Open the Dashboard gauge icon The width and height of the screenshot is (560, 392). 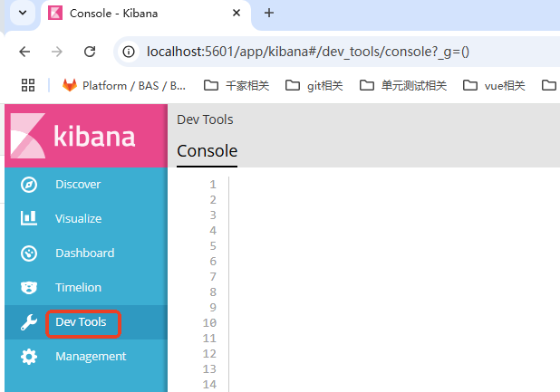click(29, 253)
